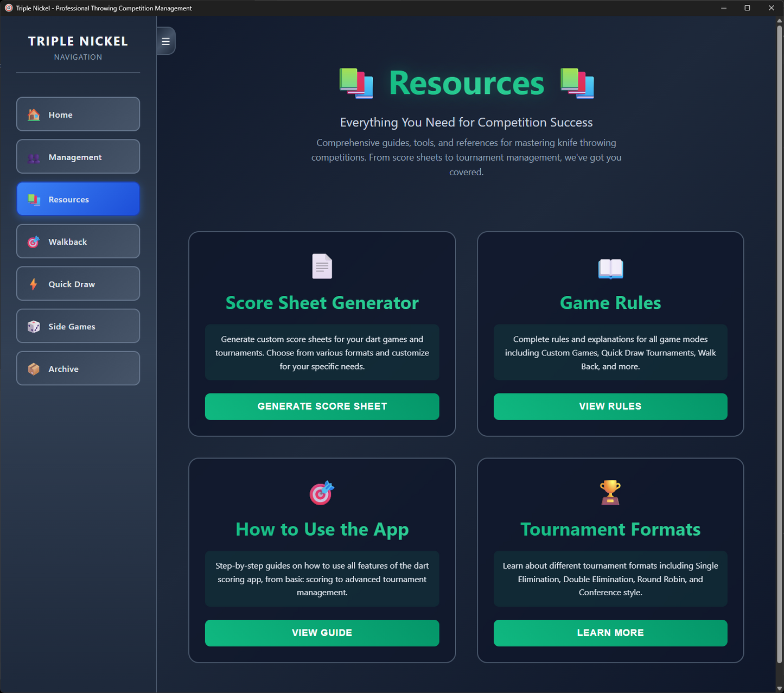Click the trophy icon above Tournament Formats
Viewport: 784px width, 693px height.
click(x=610, y=493)
